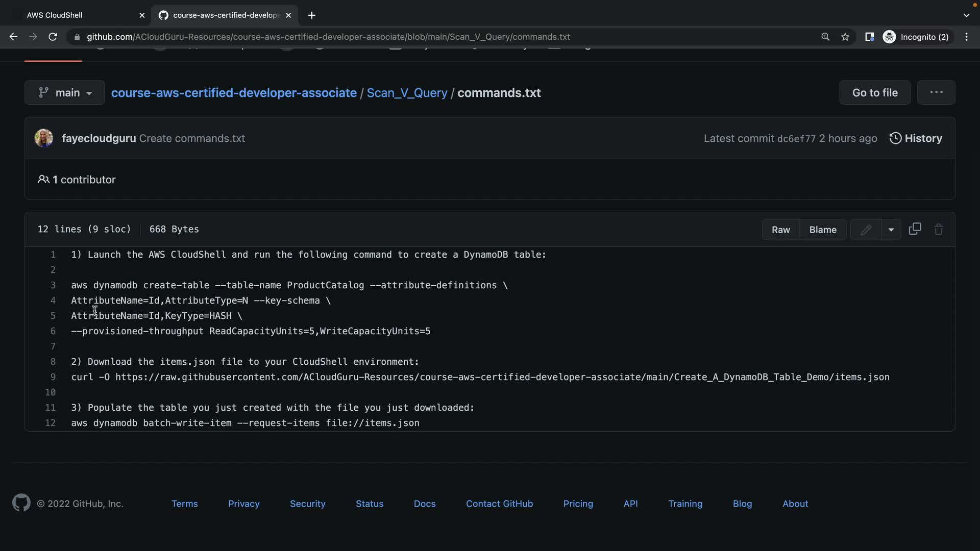Open the three-dot file options menu
The height and width of the screenshot is (551, 980).
936,92
